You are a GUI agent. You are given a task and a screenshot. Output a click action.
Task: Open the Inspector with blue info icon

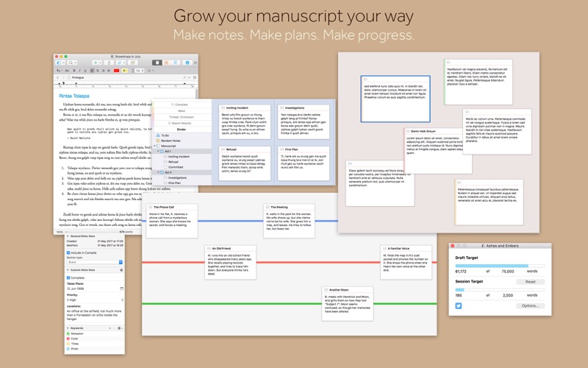[187, 63]
